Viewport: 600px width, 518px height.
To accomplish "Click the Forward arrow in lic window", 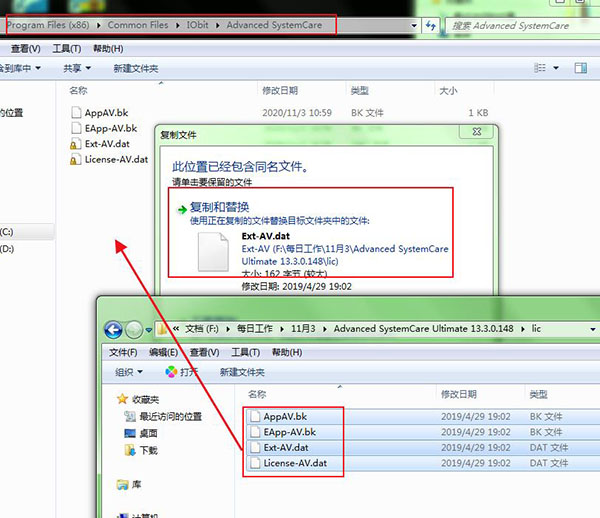I will 134,330.
